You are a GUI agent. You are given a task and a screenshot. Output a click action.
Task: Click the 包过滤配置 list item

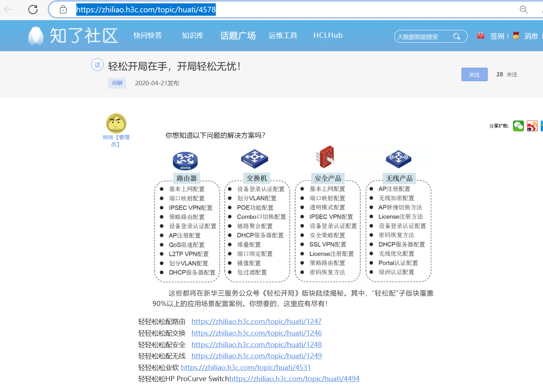[x=252, y=272]
